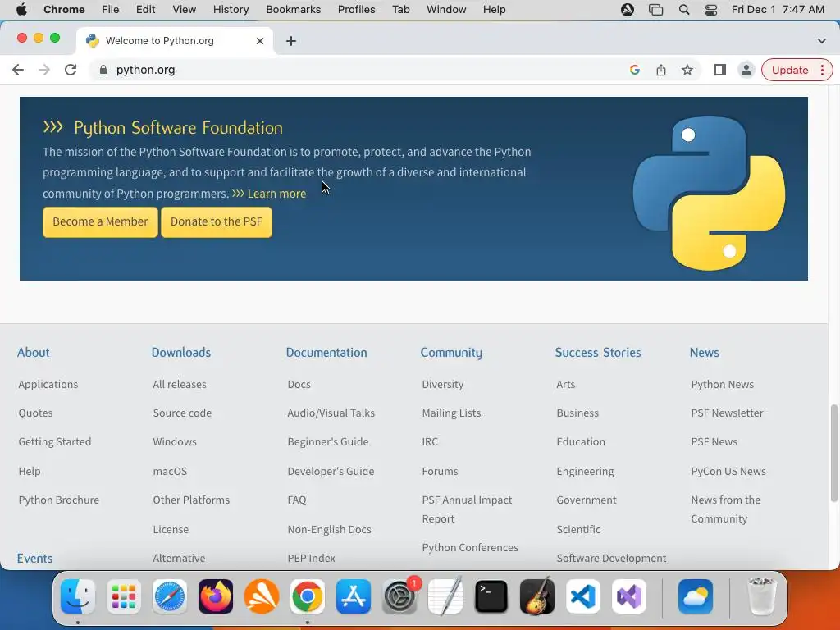View site info via the lock icon
The width and height of the screenshot is (840, 630).
[103, 71]
